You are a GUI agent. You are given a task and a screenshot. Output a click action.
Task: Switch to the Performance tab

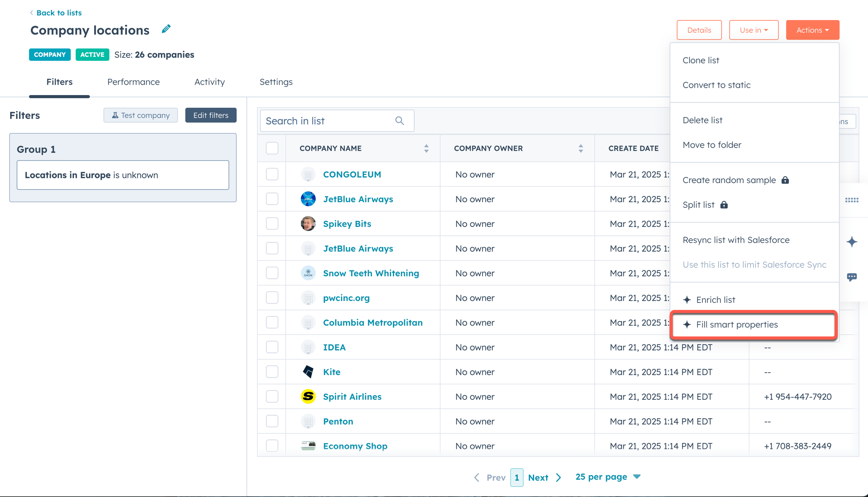tap(133, 82)
